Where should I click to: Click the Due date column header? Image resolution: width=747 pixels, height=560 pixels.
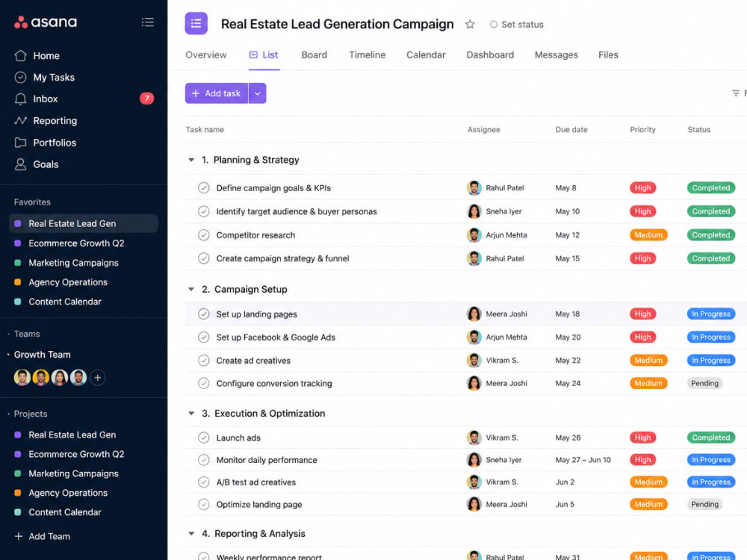click(571, 129)
